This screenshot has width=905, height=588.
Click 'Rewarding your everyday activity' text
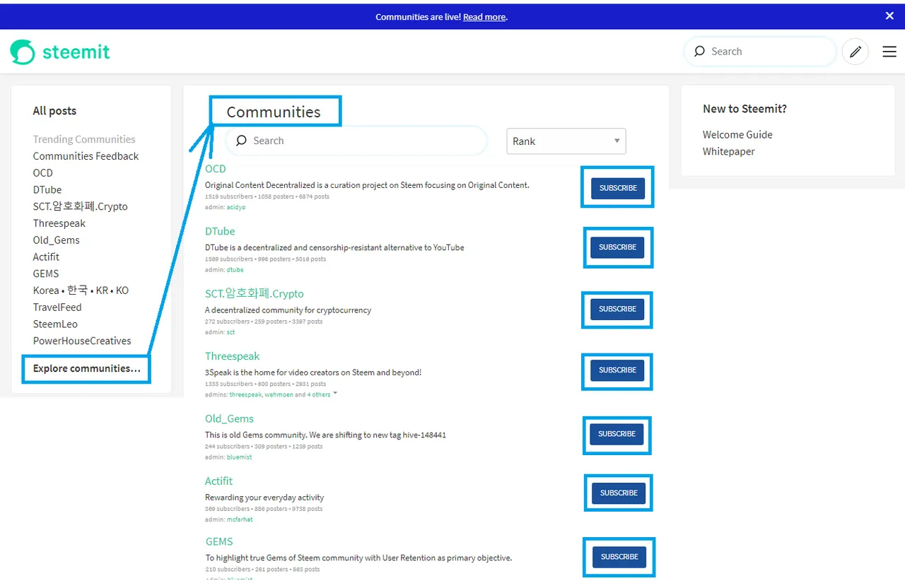click(264, 498)
